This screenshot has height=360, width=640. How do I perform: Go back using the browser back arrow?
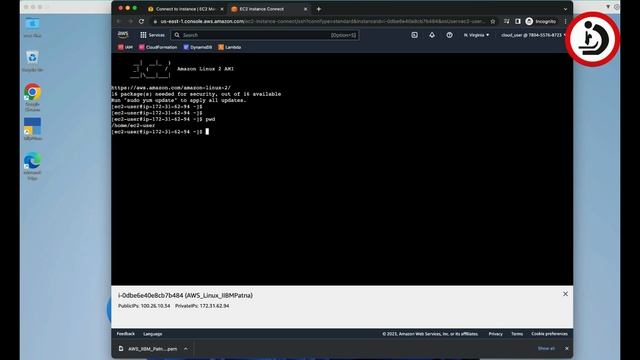tap(119, 21)
